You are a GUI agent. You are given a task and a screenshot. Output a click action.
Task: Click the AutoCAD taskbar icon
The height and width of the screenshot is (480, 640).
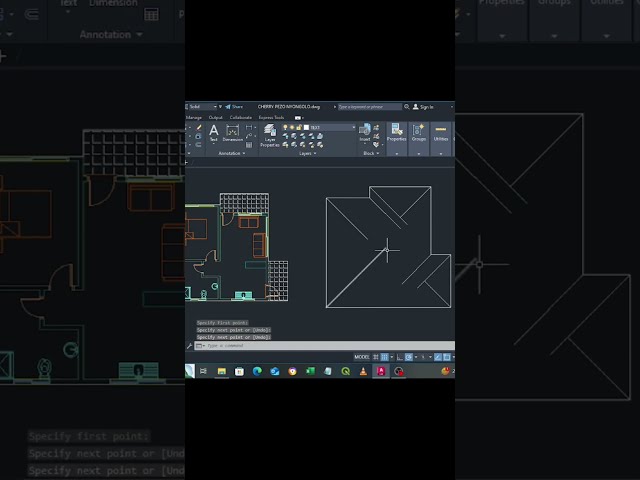click(x=381, y=371)
